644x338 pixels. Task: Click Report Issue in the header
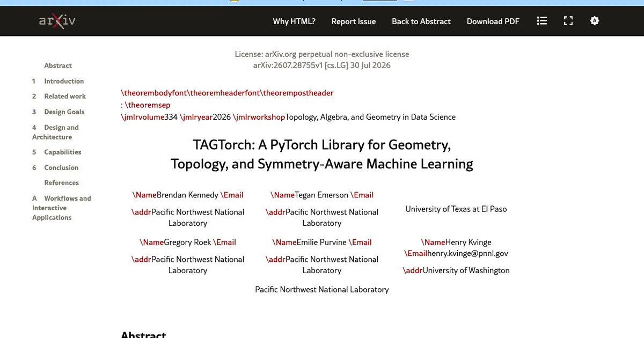[x=354, y=21]
